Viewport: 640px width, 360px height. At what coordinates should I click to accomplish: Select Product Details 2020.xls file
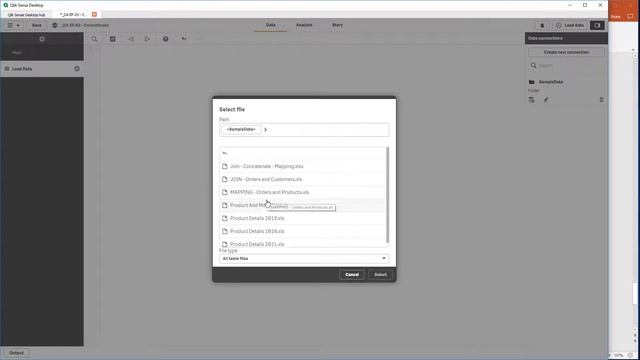303,231
